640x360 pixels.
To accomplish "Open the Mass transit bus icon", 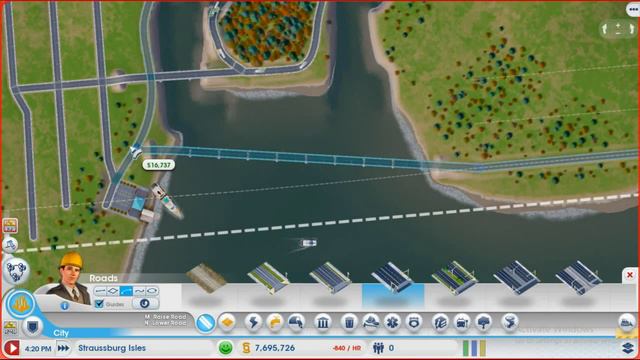I will tap(462, 322).
